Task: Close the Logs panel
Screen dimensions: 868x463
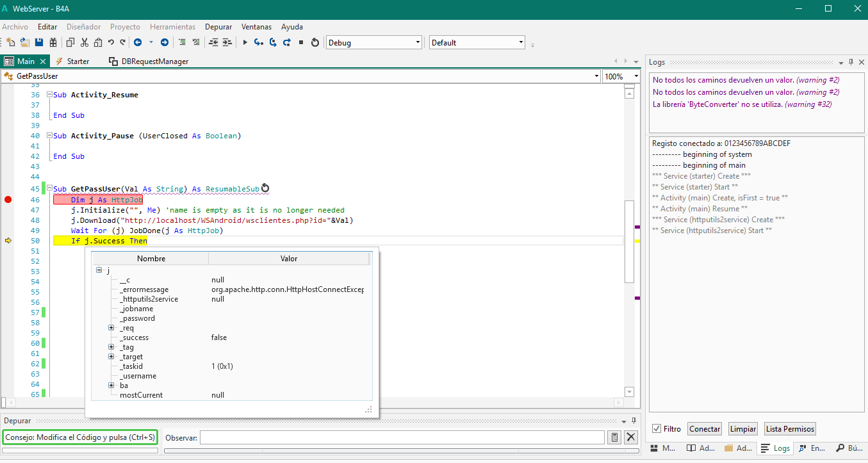Action: coord(862,62)
